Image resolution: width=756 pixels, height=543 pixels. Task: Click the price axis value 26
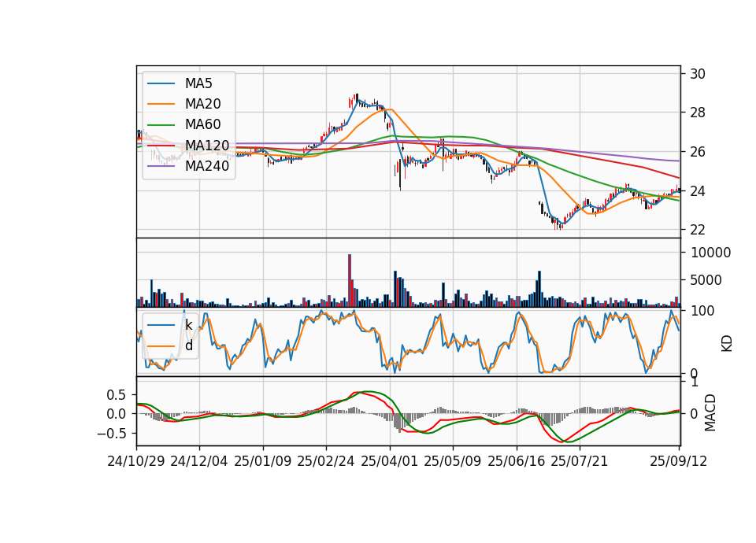[698, 152]
